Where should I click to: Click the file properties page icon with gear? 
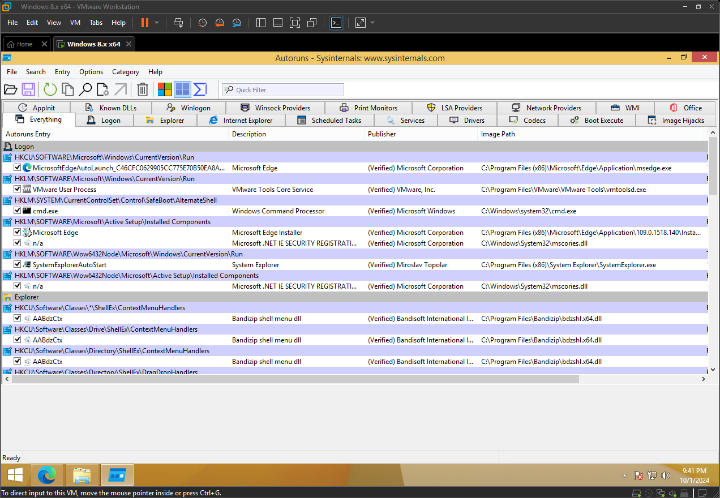(x=102, y=90)
